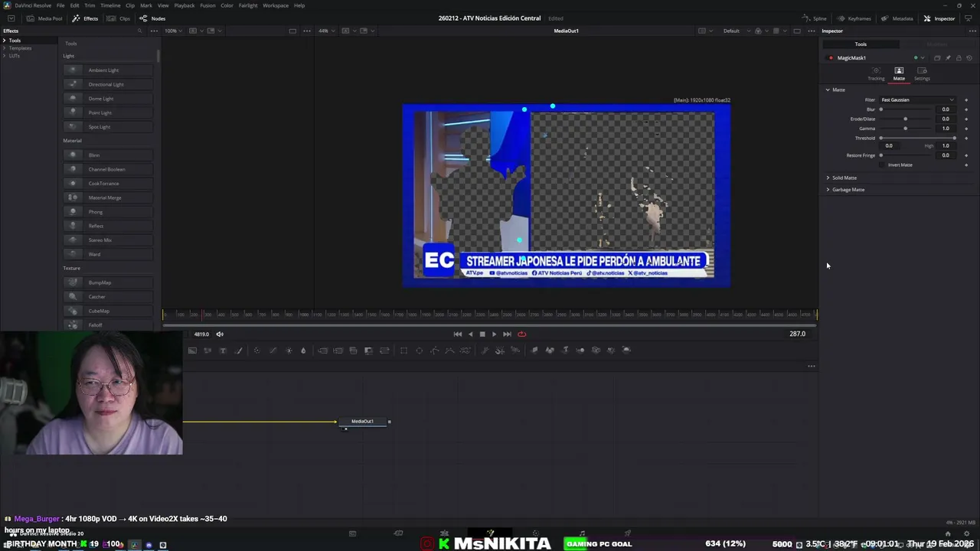Open node editor options three-dot menu
Screen dimensions: 980x551
tap(812, 366)
